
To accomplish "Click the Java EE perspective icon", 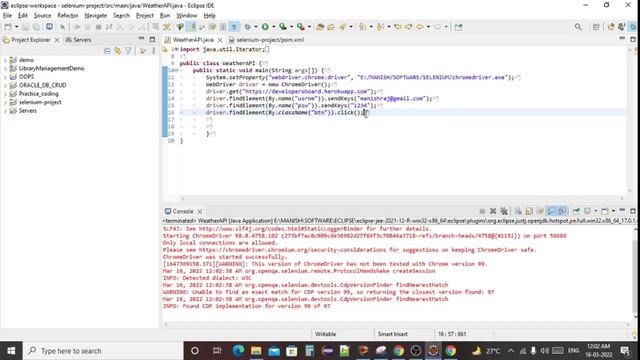I will pyautogui.click(x=611, y=27).
